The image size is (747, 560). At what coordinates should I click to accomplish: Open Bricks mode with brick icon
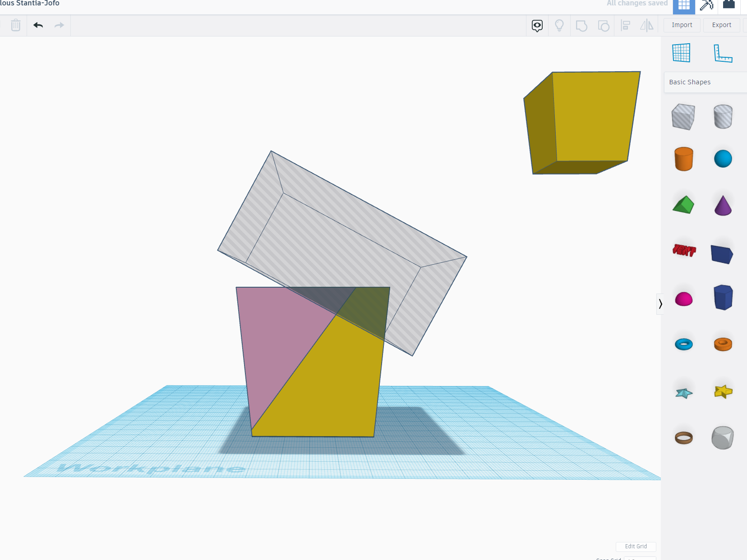pos(729,5)
